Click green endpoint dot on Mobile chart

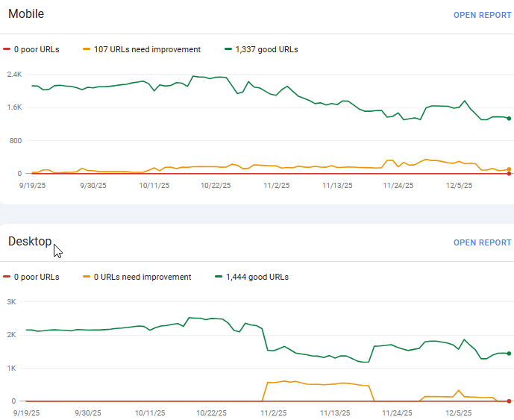click(x=509, y=119)
